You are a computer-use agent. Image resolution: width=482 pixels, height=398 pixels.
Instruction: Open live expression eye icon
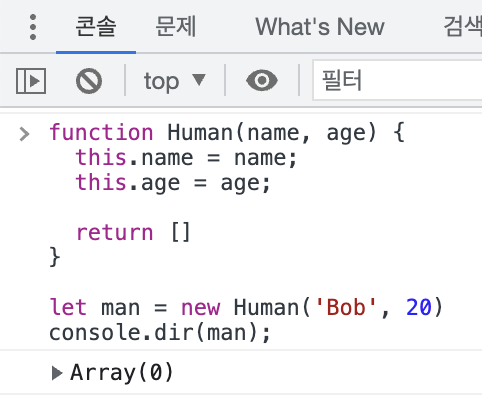[x=262, y=81]
